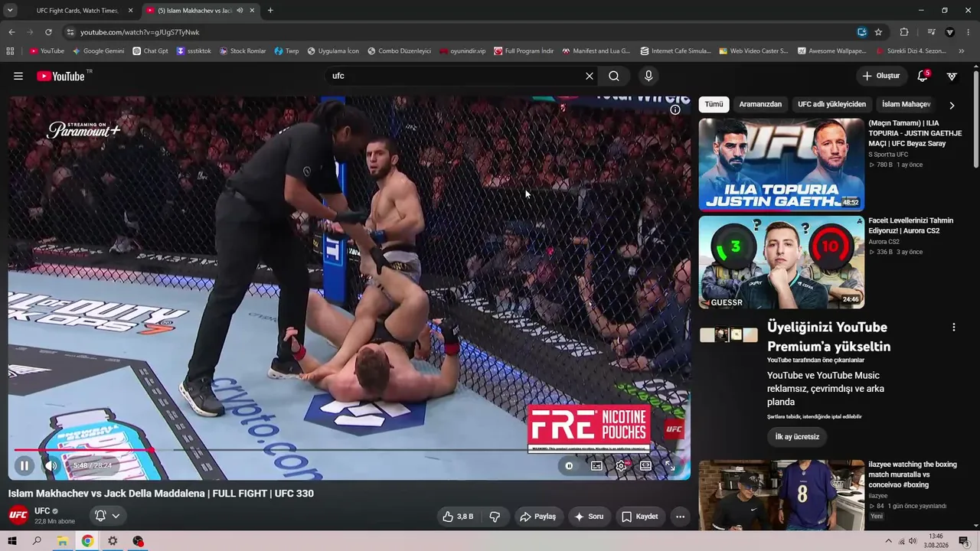
Task: Open File Explorer from the taskbar
Action: point(62,541)
